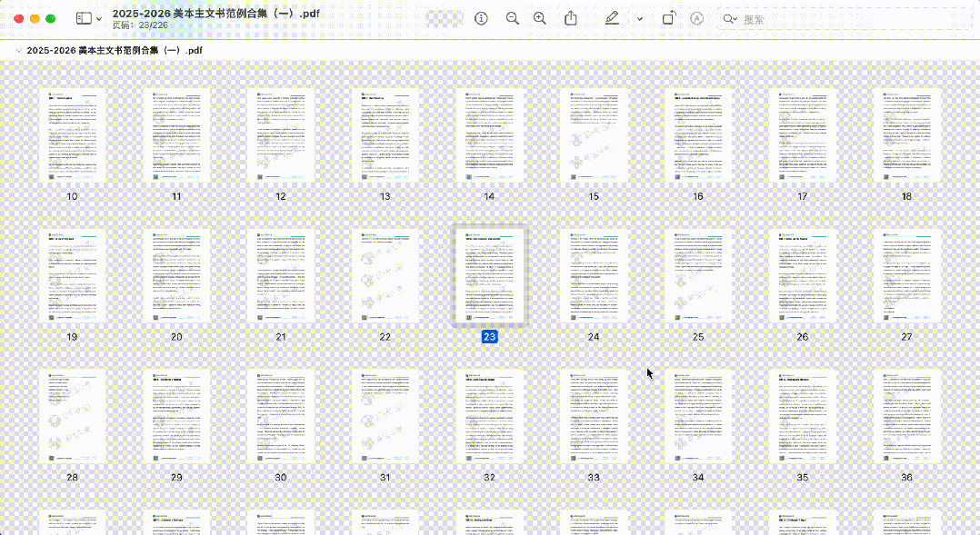
Task: Select page 26 thumbnail
Action: pyautogui.click(x=803, y=276)
